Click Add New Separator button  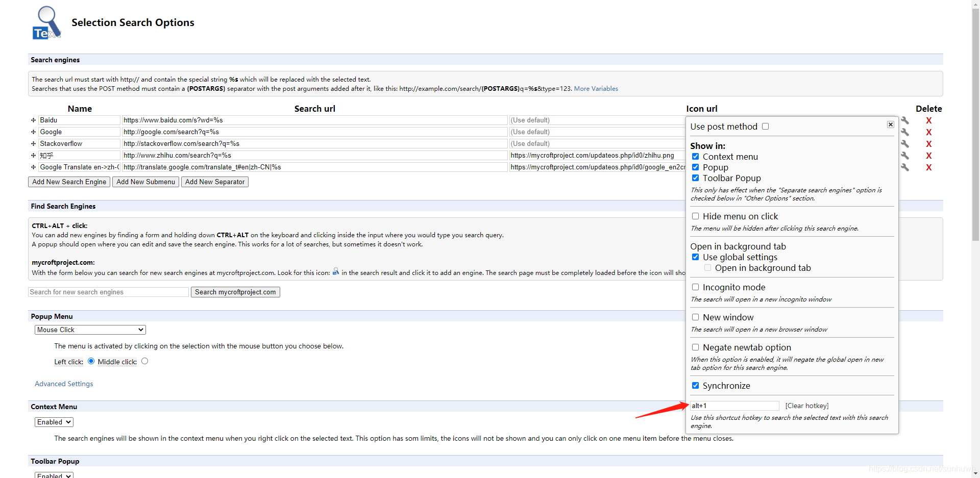pyautogui.click(x=215, y=182)
